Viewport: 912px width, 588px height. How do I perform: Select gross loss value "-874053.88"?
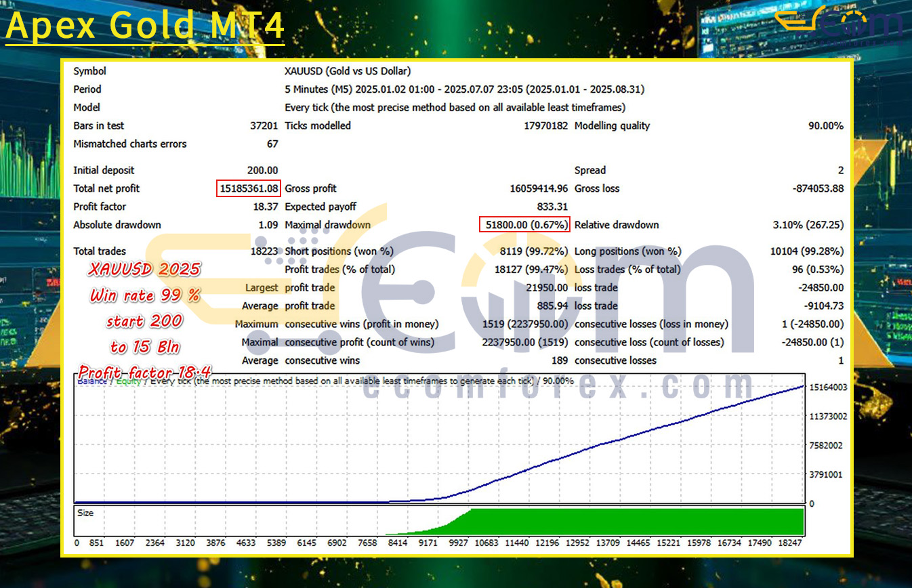click(818, 189)
